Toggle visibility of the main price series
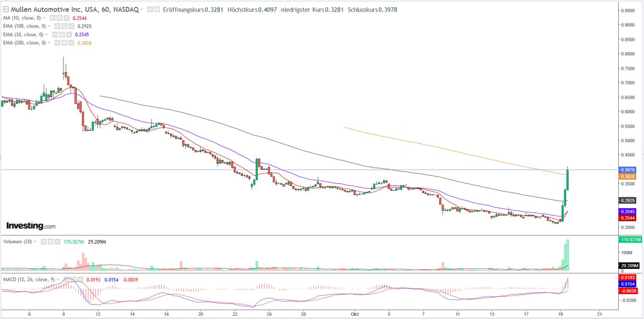This screenshot has width=644, height=319. tap(150, 10)
